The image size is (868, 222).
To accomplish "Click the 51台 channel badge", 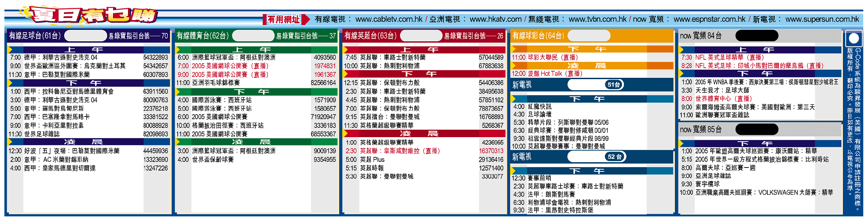I will (x=613, y=85).
